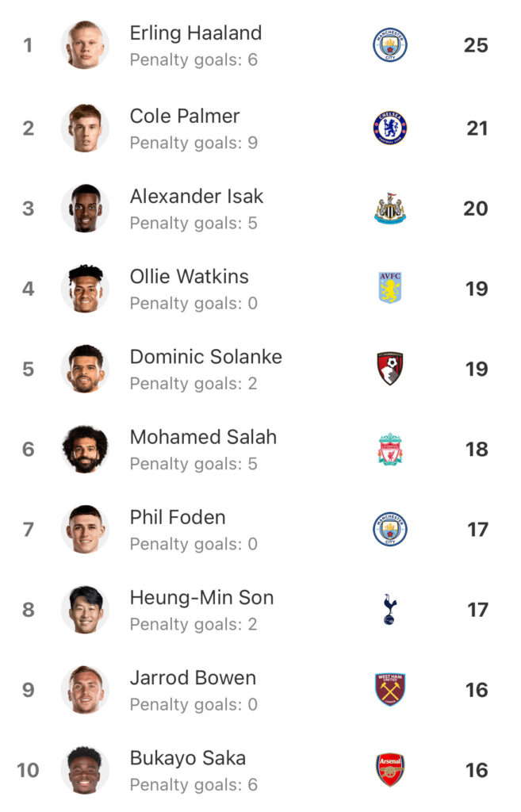Viewport: 521px width, 812px height.
Task: Tap the Chelsea club badge
Action: [x=390, y=128]
